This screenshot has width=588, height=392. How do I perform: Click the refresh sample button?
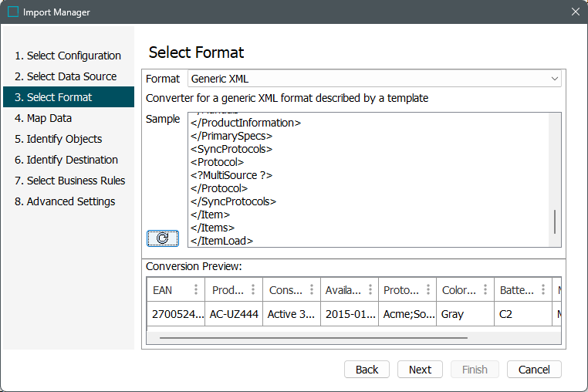pyautogui.click(x=162, y=238)
